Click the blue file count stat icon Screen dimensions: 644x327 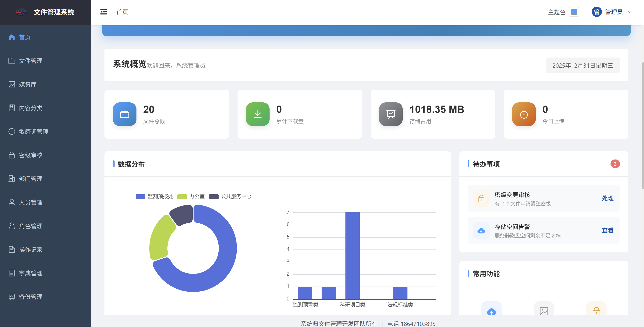pyautogui.click(x=124, y=114)
